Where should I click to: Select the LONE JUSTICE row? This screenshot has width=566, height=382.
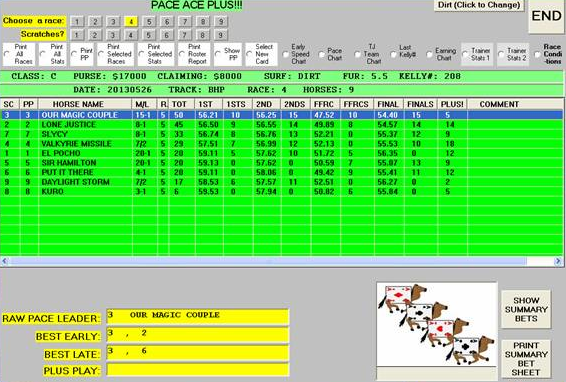(282, 125)
